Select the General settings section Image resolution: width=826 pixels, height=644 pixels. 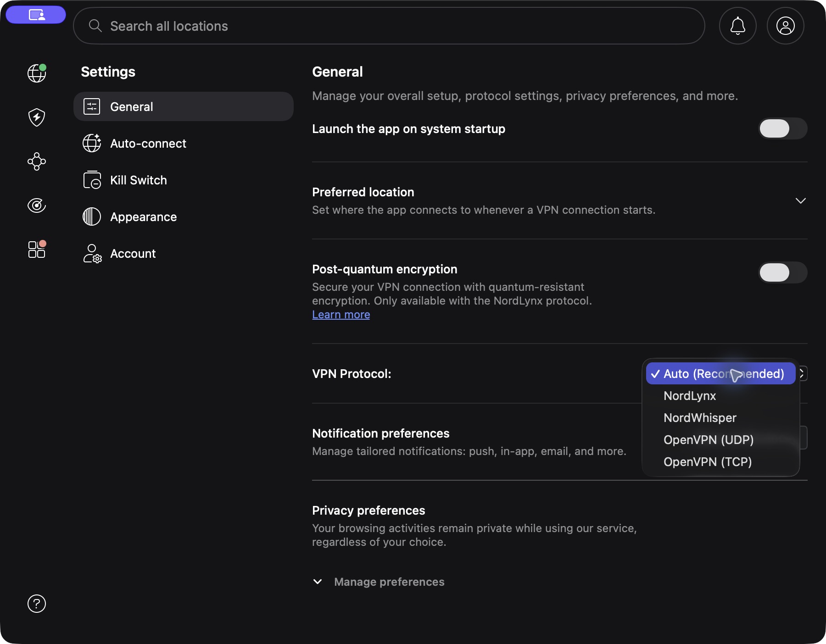click(x=184, y=106)
